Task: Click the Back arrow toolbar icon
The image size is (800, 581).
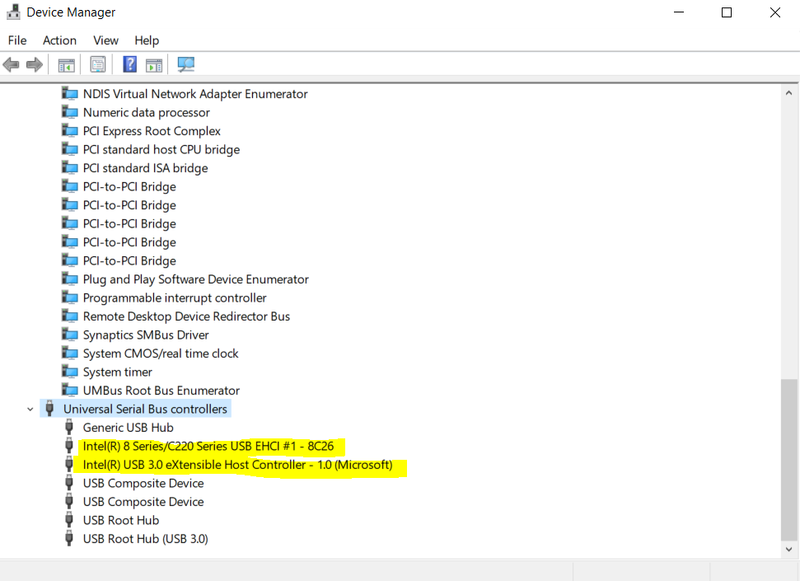Action: click(x=11, y=65)
